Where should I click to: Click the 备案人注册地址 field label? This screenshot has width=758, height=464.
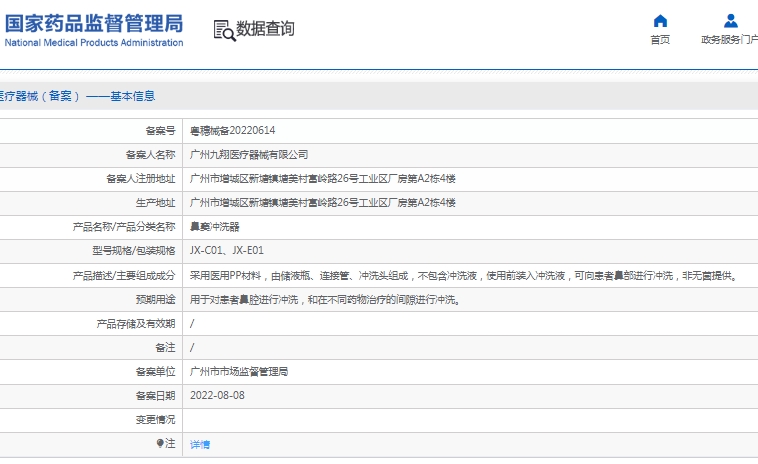coord(141,179)
